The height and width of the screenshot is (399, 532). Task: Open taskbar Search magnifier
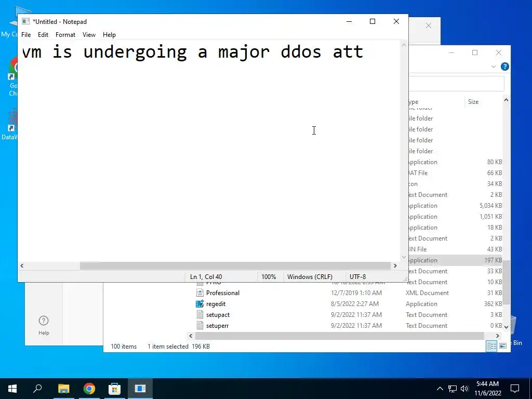click(x=37, y=389)
